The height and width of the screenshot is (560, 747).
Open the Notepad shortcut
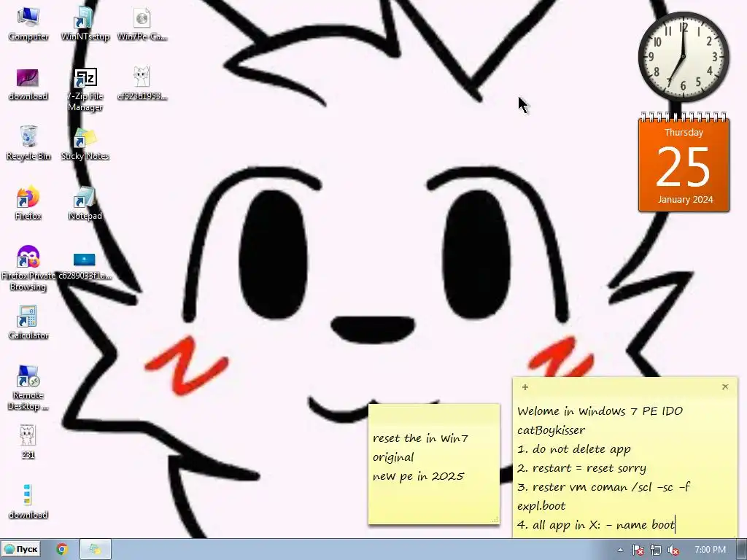click(85, 203)
